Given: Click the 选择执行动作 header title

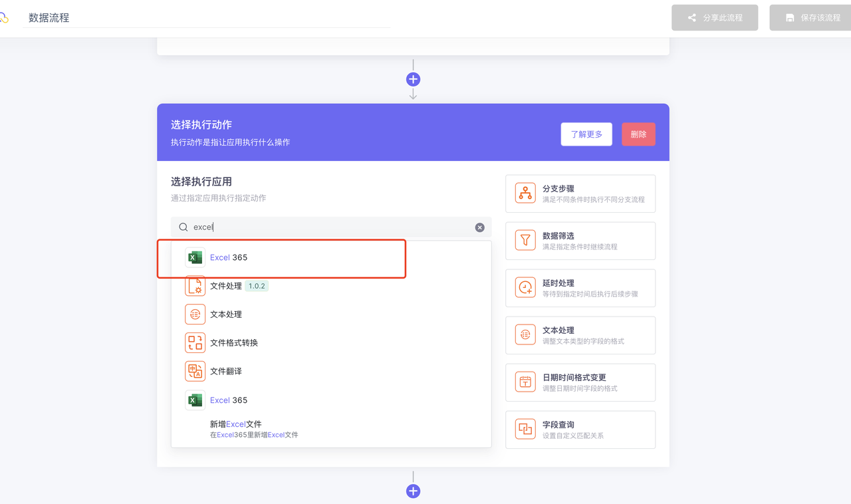Looking at the screenshot, I should pyautogui.click(x=201, y=125).
